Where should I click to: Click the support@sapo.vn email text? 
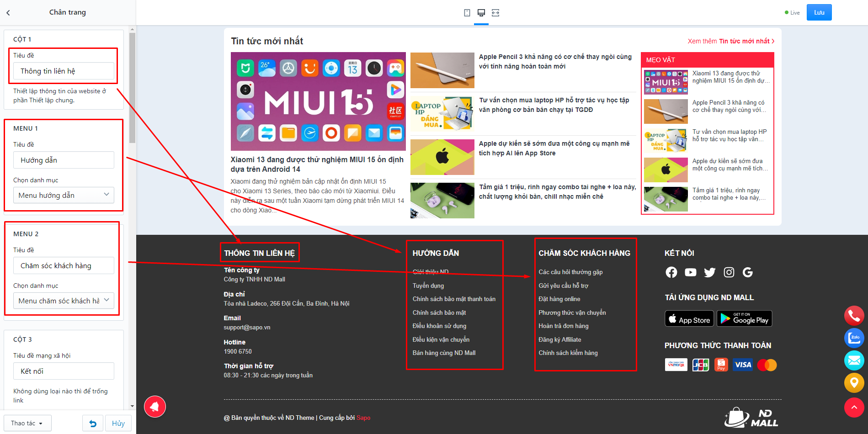247,327
